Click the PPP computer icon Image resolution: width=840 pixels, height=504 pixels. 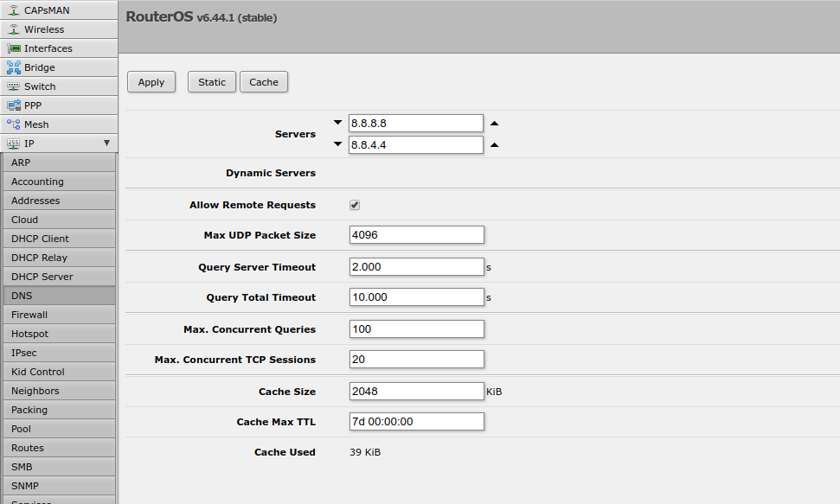tap(14, 105)
